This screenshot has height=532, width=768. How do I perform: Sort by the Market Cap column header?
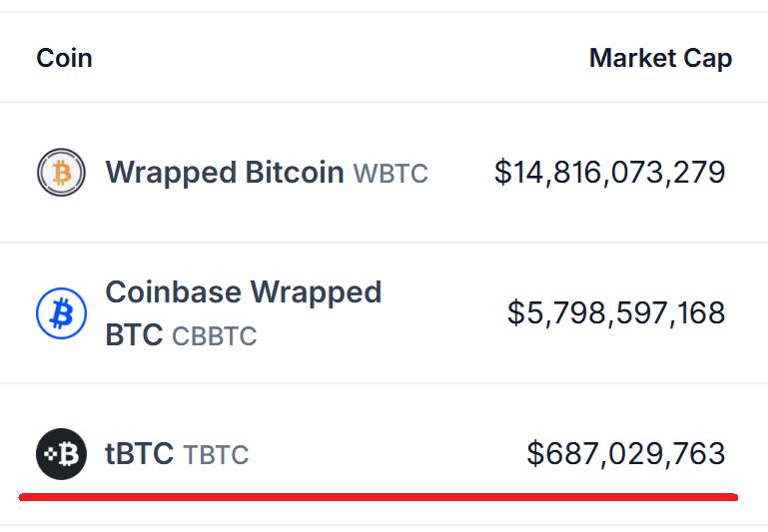(660, 58)
